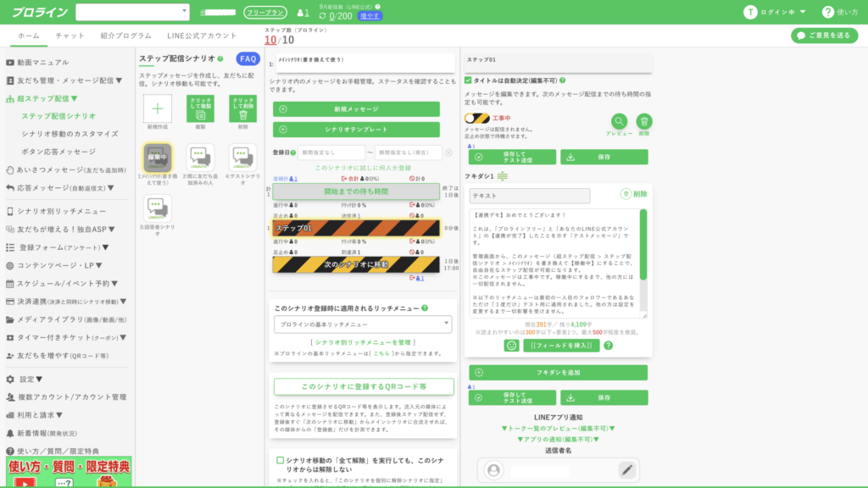Select scenario 5 回答者シナリオ icon
Viewport: 868px width, 488px height.
[x=157, y=208]
